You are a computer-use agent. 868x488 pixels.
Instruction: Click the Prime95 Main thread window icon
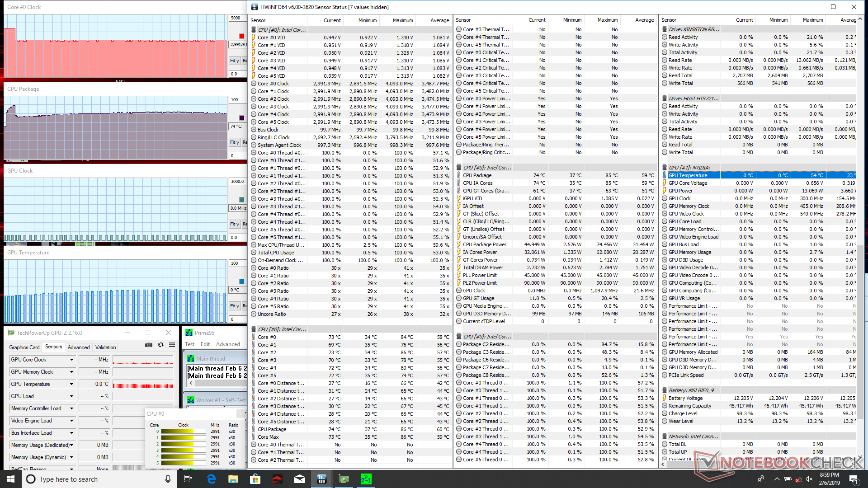pyautogui.click(x=191, y=358)
